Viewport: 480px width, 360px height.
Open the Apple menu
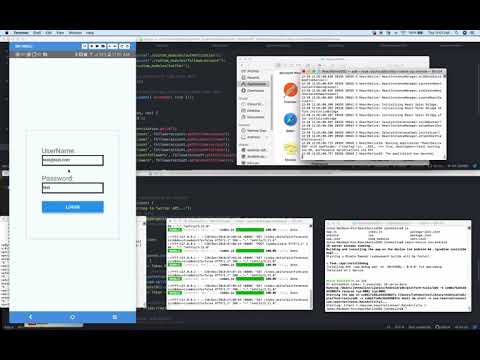[6, 33]
